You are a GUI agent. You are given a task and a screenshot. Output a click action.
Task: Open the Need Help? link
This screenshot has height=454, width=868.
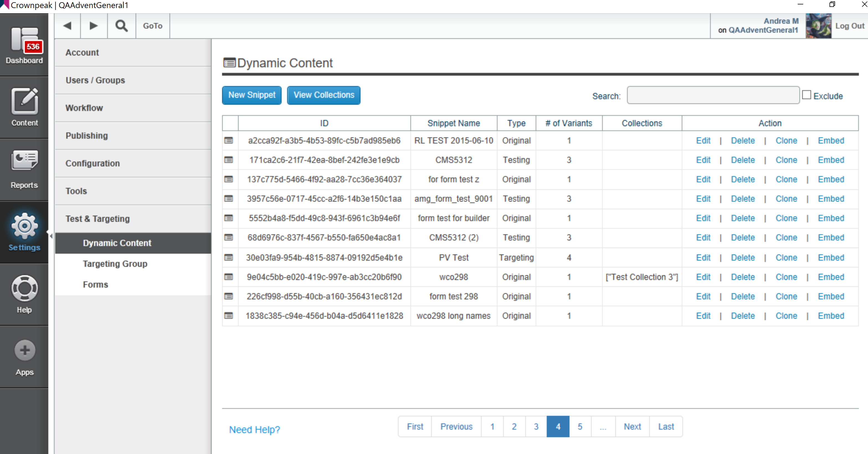(254, 429)
